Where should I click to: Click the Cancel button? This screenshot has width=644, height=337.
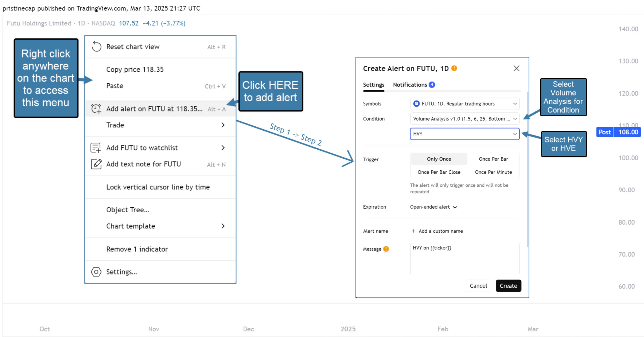click(478, 286)
